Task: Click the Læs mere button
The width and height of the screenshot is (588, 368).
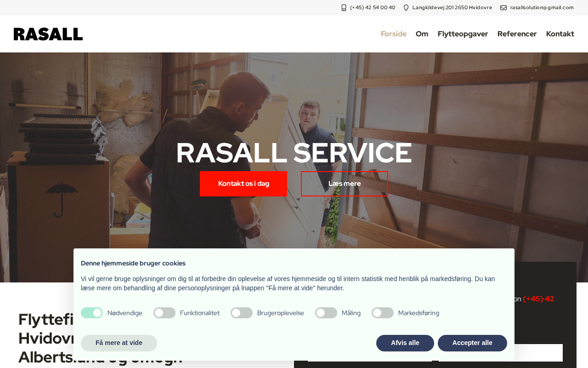Action: point(345,184)
